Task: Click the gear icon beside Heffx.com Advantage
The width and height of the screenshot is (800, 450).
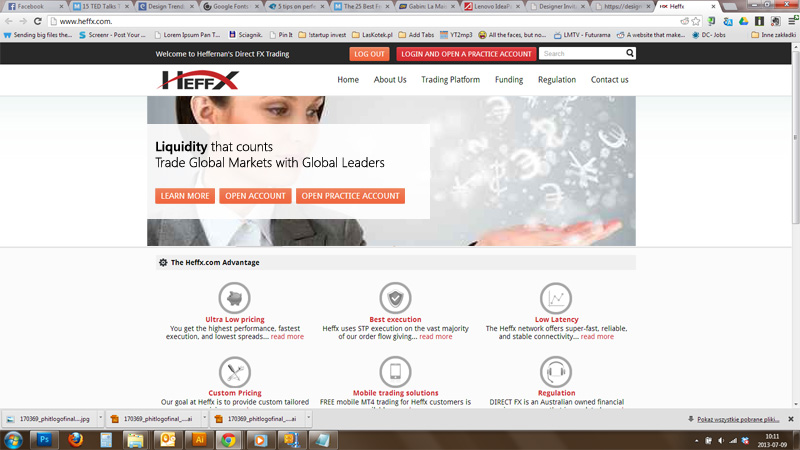Action: point(163,262)
